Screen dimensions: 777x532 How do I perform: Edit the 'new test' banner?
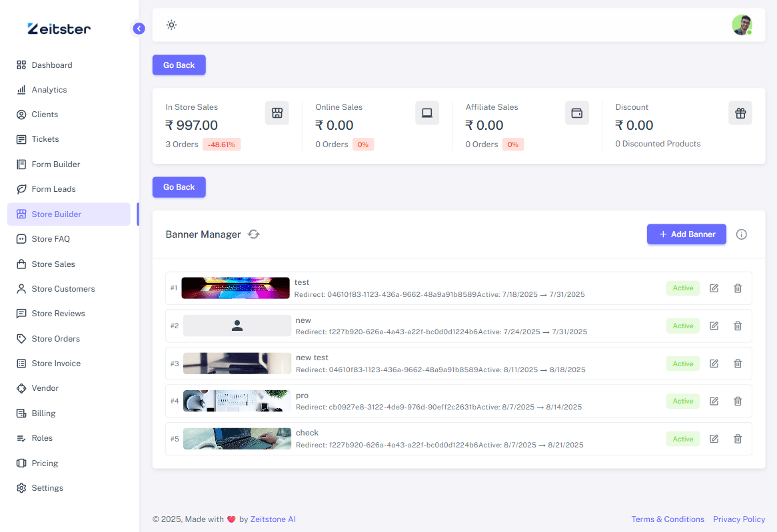(x=714, y=364)
